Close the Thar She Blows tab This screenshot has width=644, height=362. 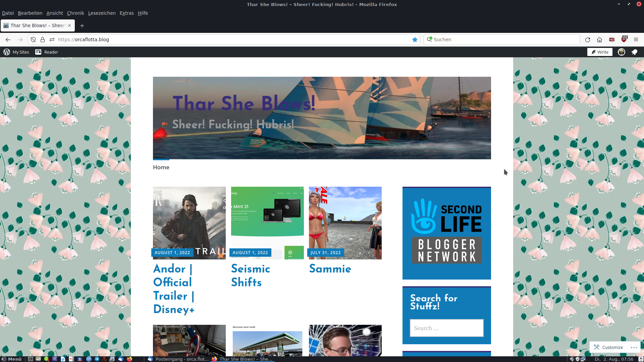[69, 25]
